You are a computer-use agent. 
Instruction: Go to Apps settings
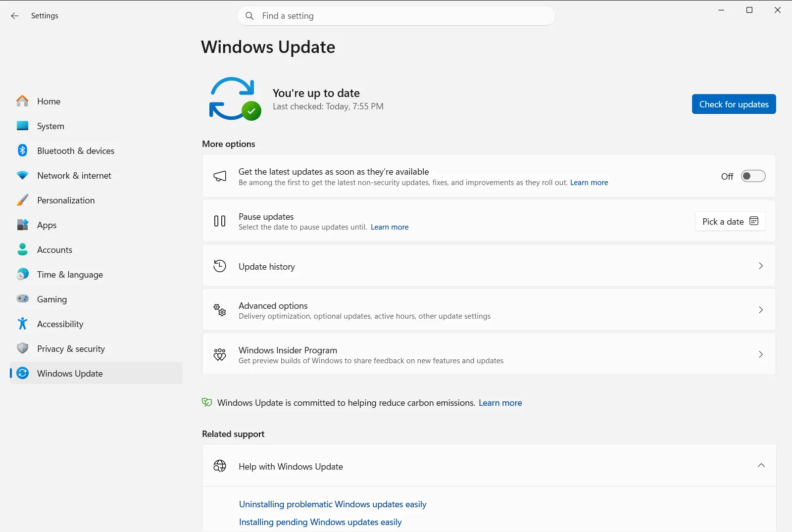97,225
